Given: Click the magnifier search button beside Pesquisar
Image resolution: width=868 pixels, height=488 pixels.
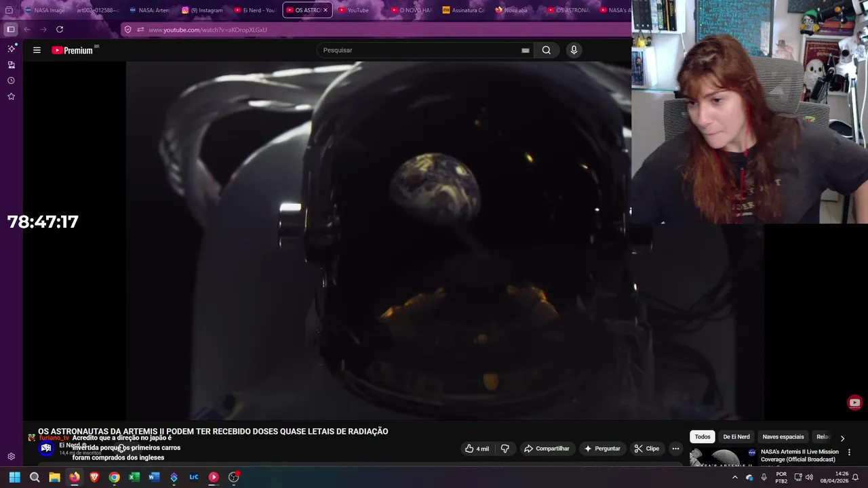Looking at the screenshot, I should pos(547,50).
